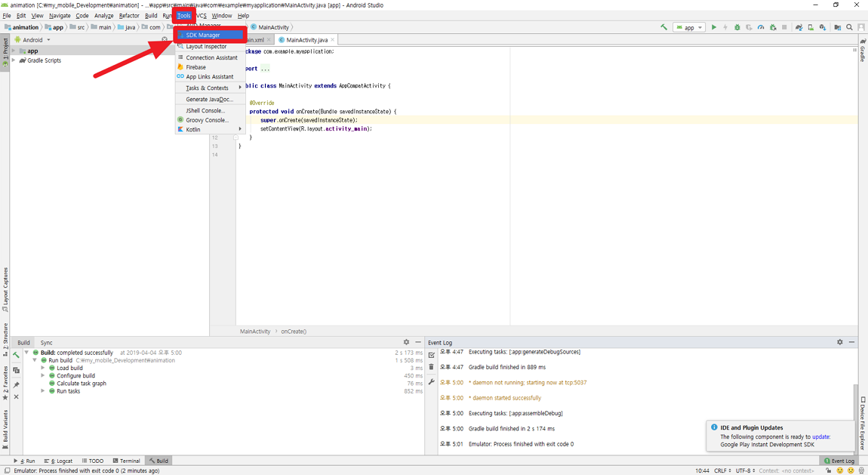The height and width of the screenshot is (475, 868).
Task: Open Groovy Console menu entry
Action: 211,120
